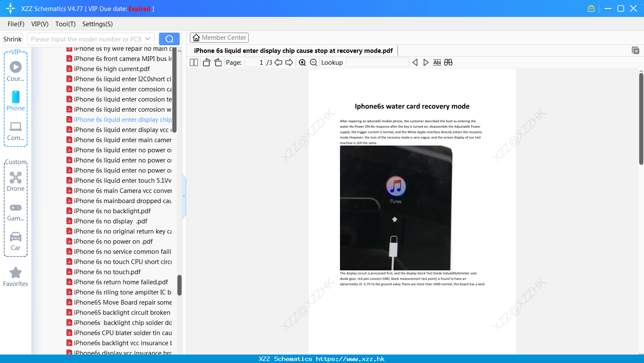
Task: Click the XZZ Schematics logo icon
Action: click(10, 8)
